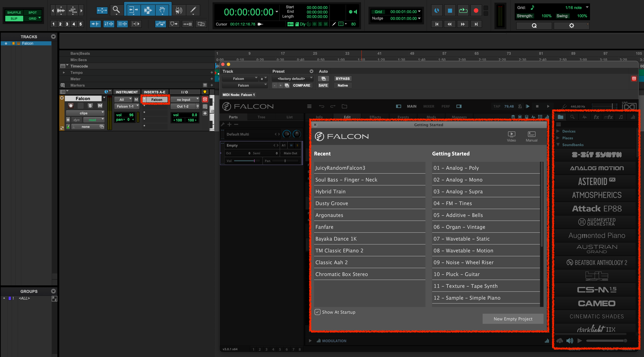Screen dimensions: 644x357
Task: Click the New Empty Project button
Action: point(513,319)
